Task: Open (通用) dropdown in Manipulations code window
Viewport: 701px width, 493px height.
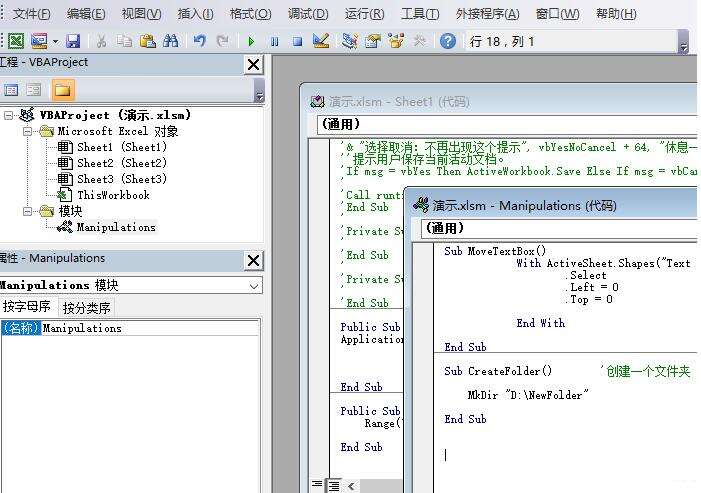Action: point(559,228)
